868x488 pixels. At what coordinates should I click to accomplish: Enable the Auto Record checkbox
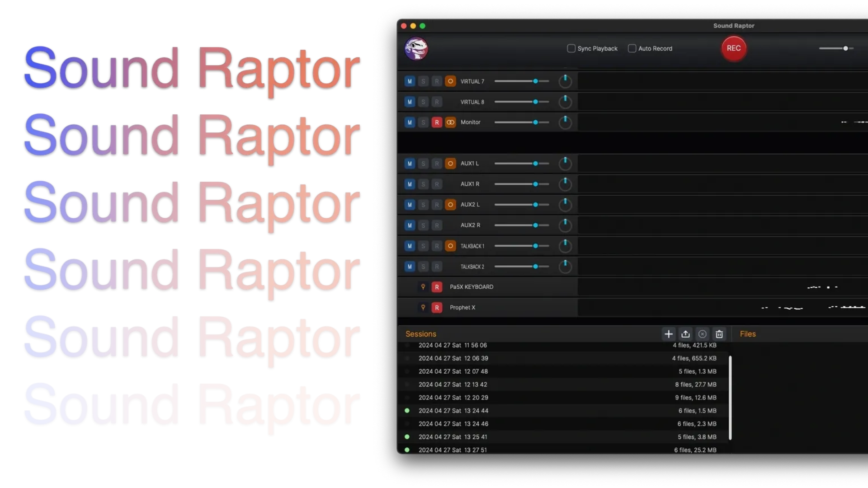[x=632, y=48]
